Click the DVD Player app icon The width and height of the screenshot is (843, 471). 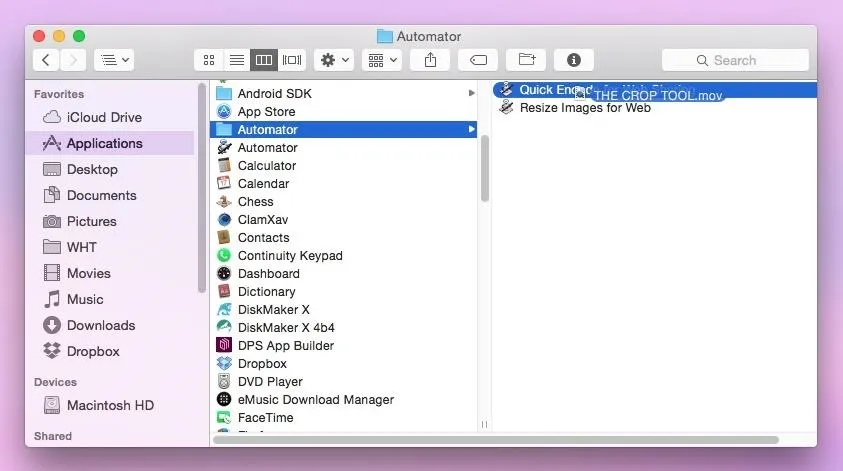pyautogui.click(x=224, y=381)
